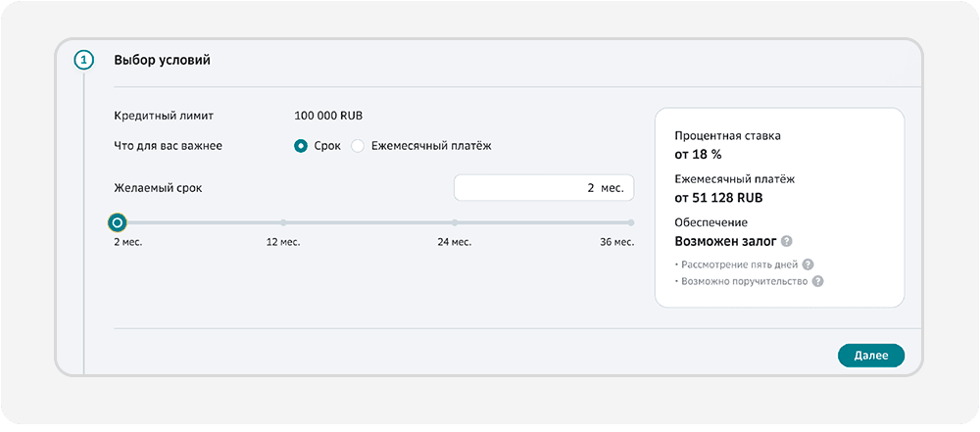Click the "24 мес." label under slider
Viewport: 980px width, 432px height.
(x=454, y=241)
